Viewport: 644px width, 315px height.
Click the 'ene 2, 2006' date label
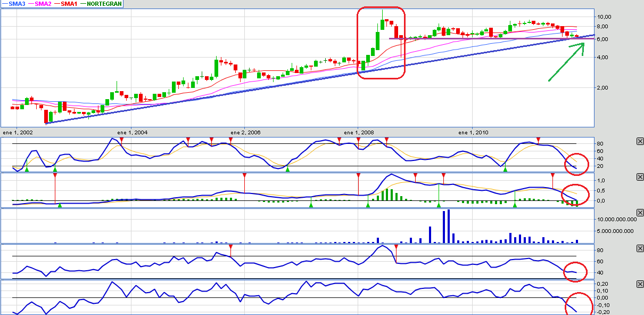pos(245,132)
